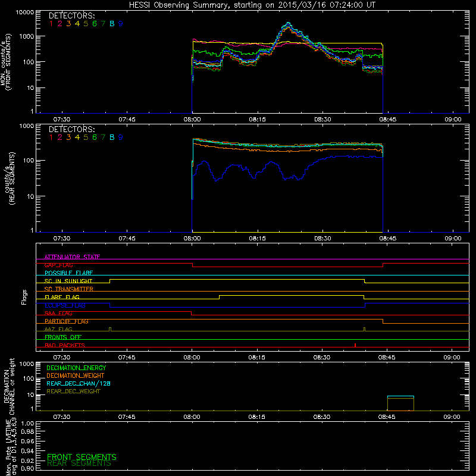Click the POSSIBLE_FLARE flag label

click(68, 273)
